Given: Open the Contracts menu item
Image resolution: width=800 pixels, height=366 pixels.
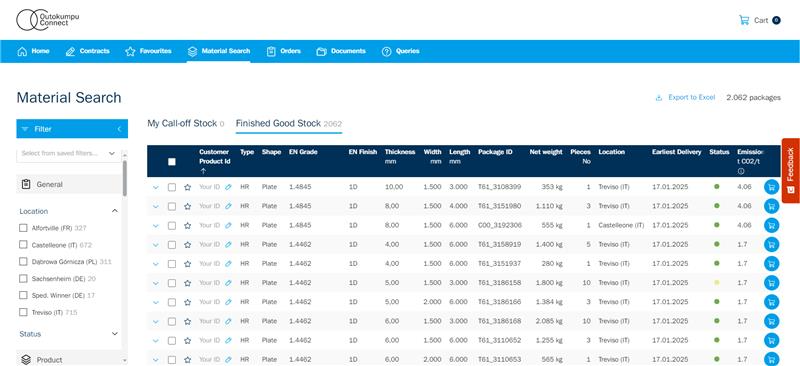Looking at the screenshot, I should 88,51.
